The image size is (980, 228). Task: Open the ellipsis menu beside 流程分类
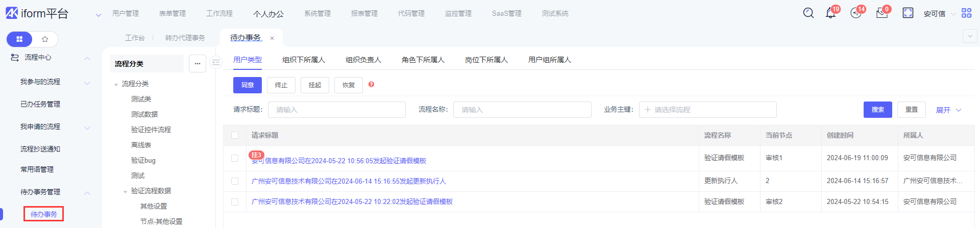pyautogui.click(x=198, y=64)
